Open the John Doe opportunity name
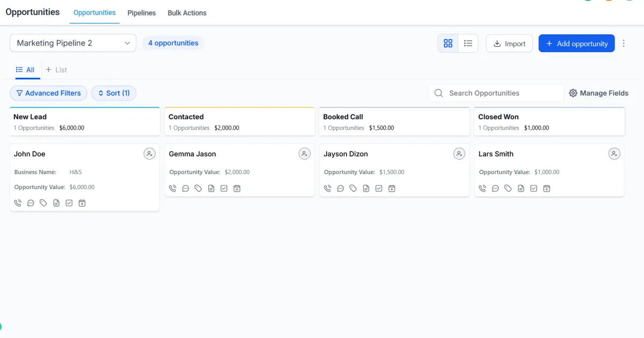Viewport: 644px width, 338px height. click(30, 154)
